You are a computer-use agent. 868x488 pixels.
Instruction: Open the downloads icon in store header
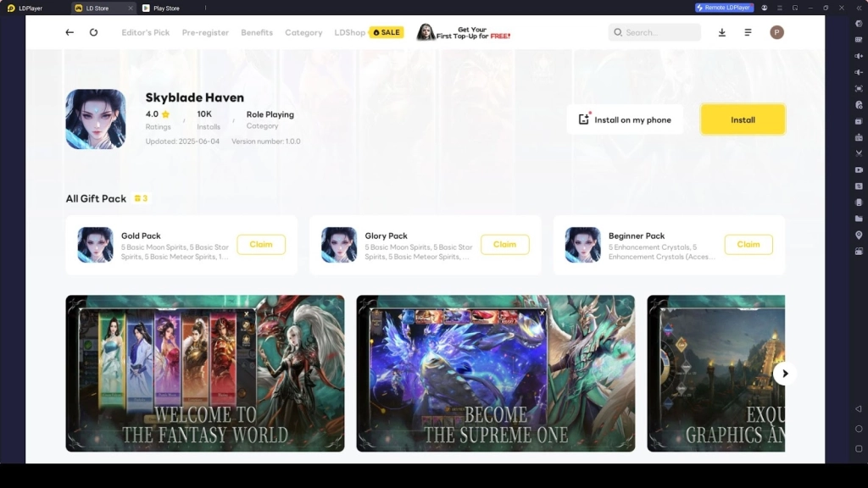point(722,32)
